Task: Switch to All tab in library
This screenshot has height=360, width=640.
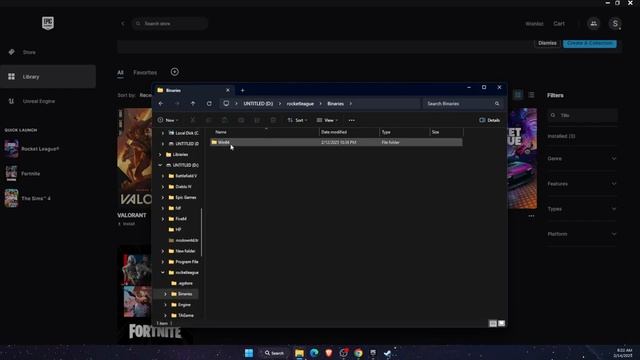Action: click(120, 73)
